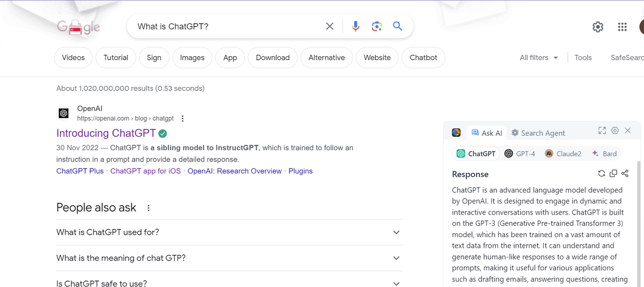Close the Ask AI panel
644x287 pixels.
(x=627, y=131)
